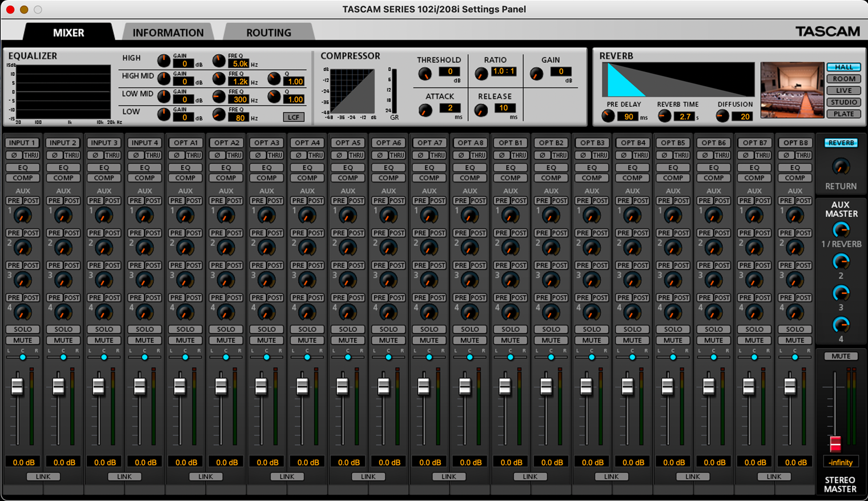Screen dimensions: 868x501
Task: Open COMP settings for INPUT 3
Action: point(104,178)
